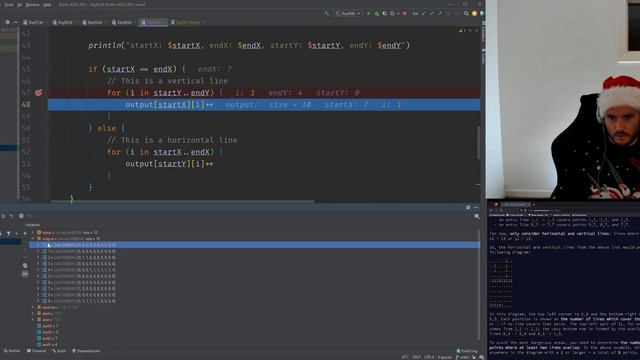Screen dimensions: 640x360
Task: Expand the endLine variable node
Action: coord(33,307)
